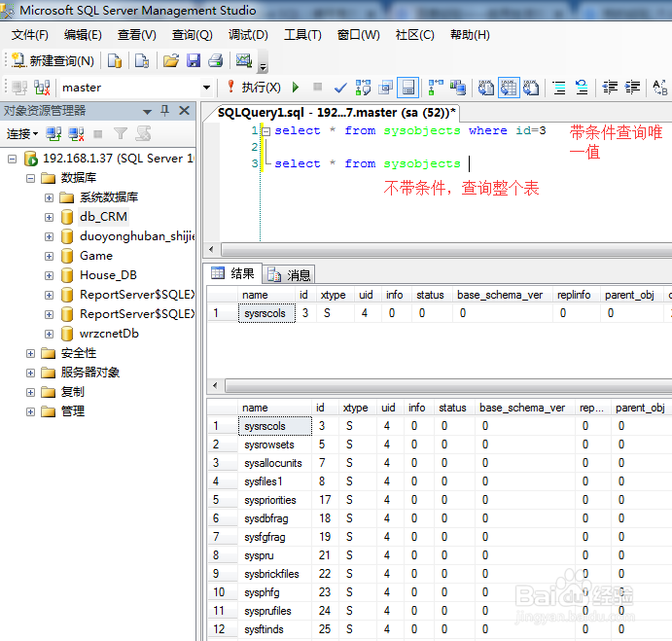672x641 pixels.
Task: Click the Object Explorer stop square icon
Action: point(98,134)
